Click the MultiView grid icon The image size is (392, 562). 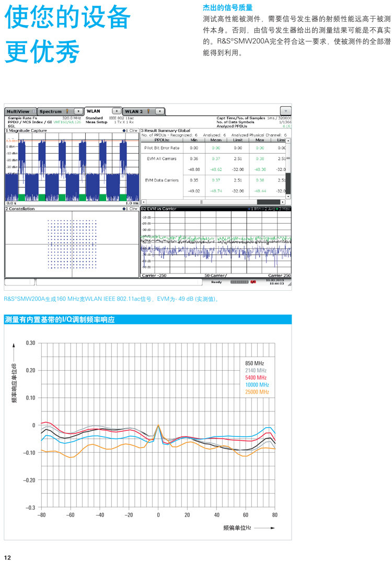pos(33,111)
